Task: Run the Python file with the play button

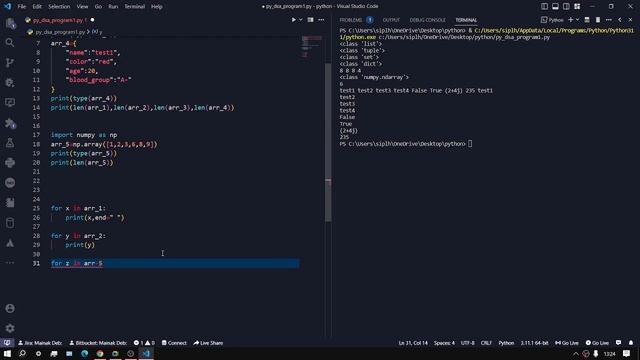Action: [293, 20]
